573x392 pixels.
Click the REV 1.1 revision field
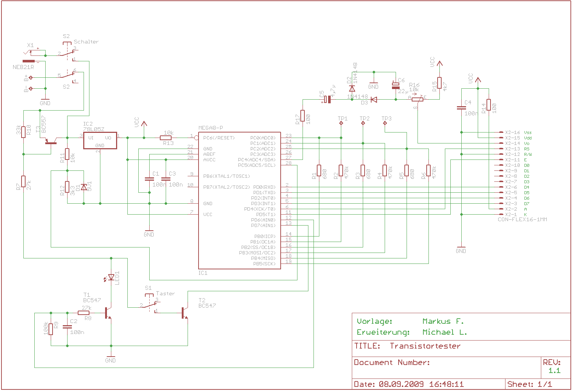click(554, 367)
